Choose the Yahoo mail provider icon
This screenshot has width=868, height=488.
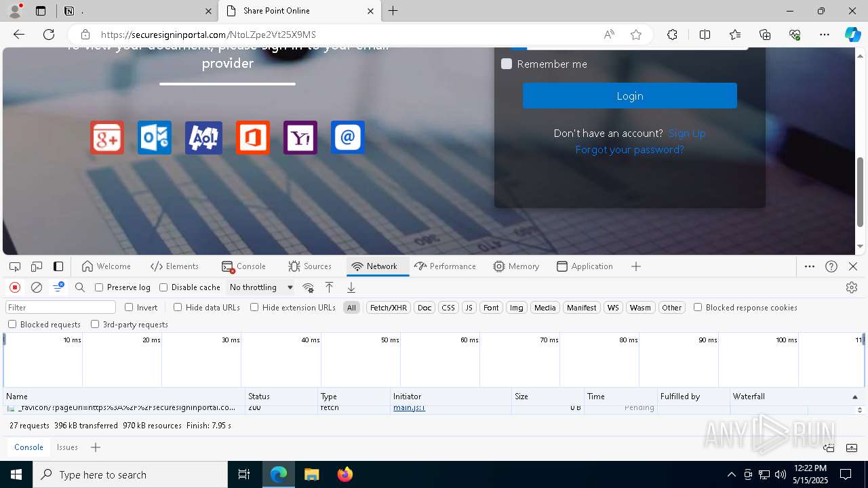click(x=300, y=138)
